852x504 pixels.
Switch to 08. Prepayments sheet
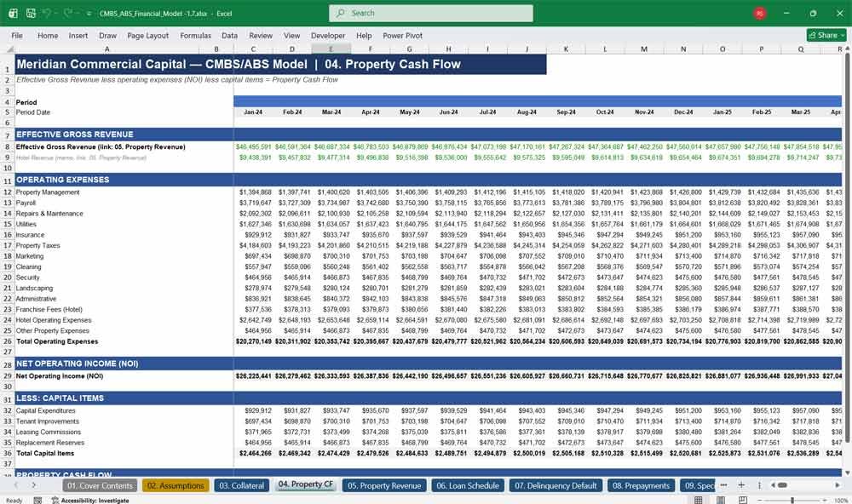[642, 485]
